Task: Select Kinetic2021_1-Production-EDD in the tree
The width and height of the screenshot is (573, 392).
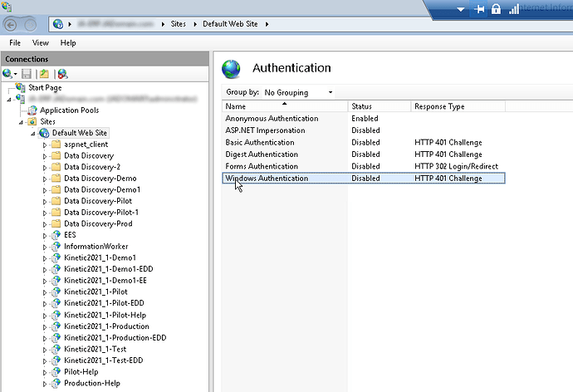Action: click(x=115, y=337)
